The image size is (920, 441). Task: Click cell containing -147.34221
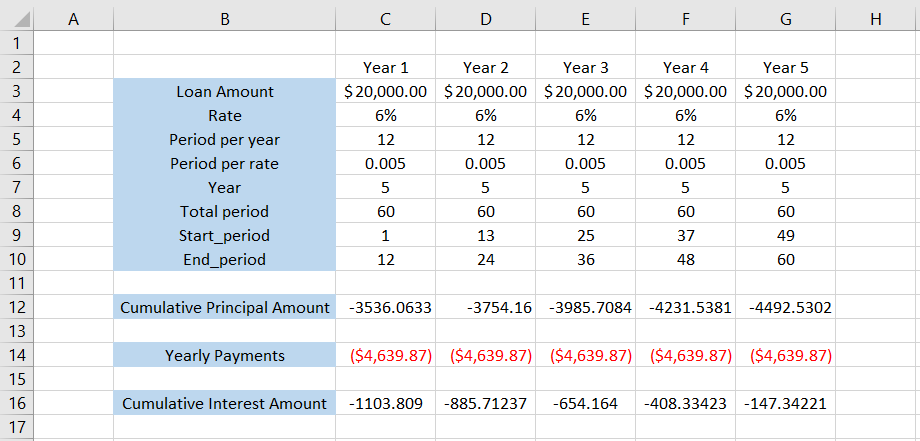pos(785,404)
